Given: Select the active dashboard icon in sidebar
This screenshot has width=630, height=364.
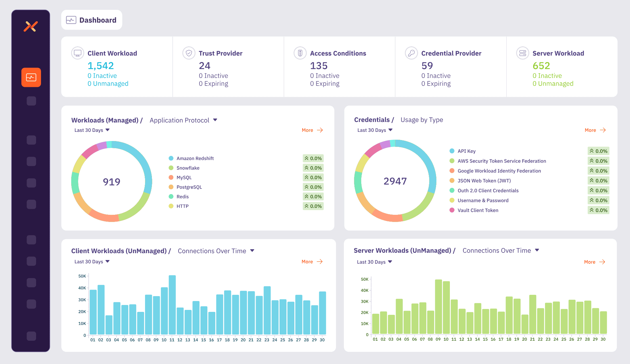Looking at the screenshot, I should (31, 77).
